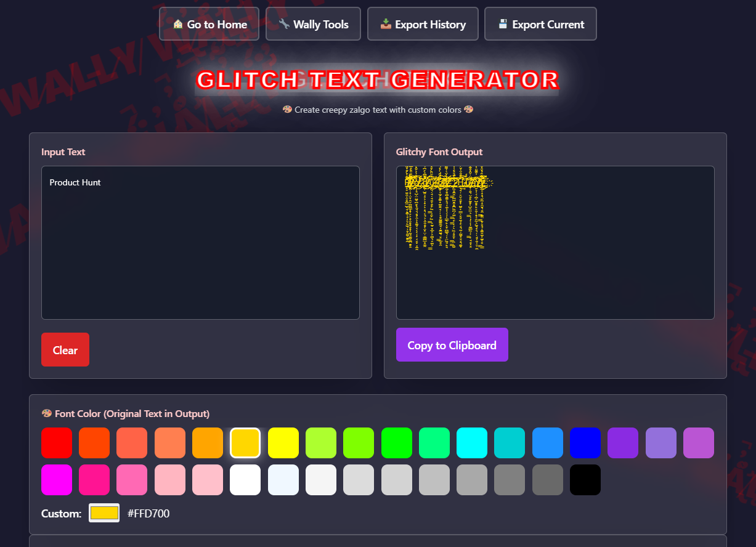This screenshot has height=547, width=756.
Task: Choose the spring green swatch
Action: [434, 443]
